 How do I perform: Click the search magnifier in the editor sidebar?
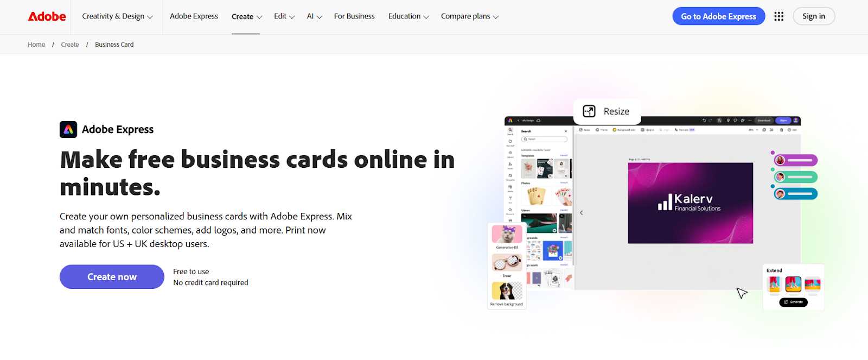(510, 130)
